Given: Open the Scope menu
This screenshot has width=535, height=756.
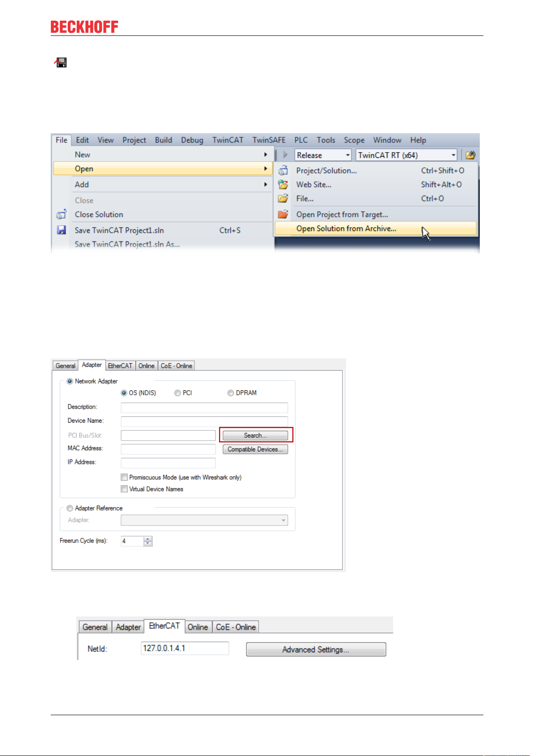Looking at the screenshot, I should (354, 140).
